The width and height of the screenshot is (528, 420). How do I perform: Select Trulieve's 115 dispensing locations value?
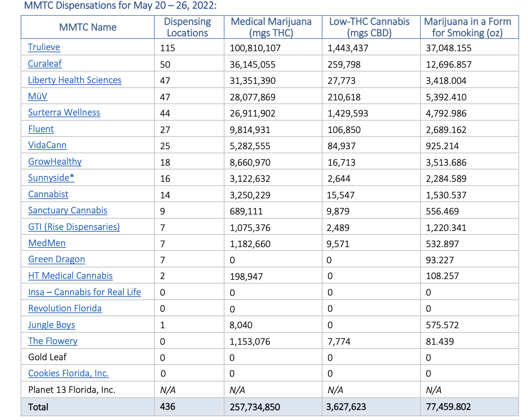coord(168,48)
